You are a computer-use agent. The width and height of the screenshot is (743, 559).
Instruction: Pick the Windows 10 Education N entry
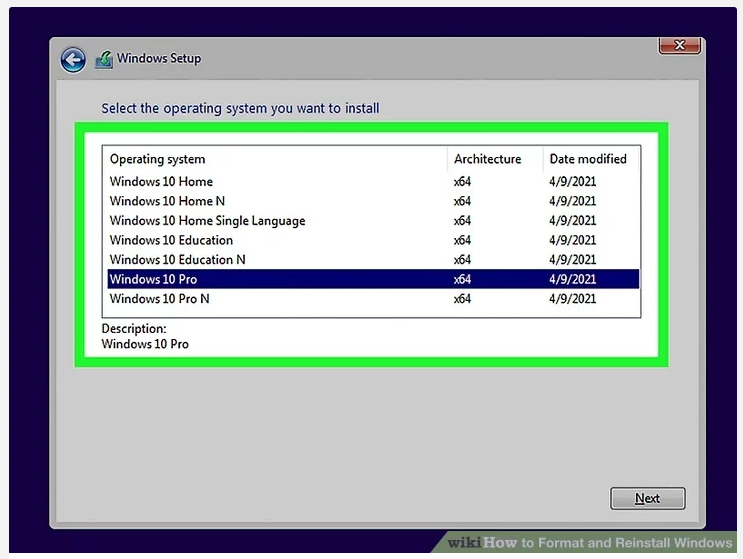click(x=177, y=260)
